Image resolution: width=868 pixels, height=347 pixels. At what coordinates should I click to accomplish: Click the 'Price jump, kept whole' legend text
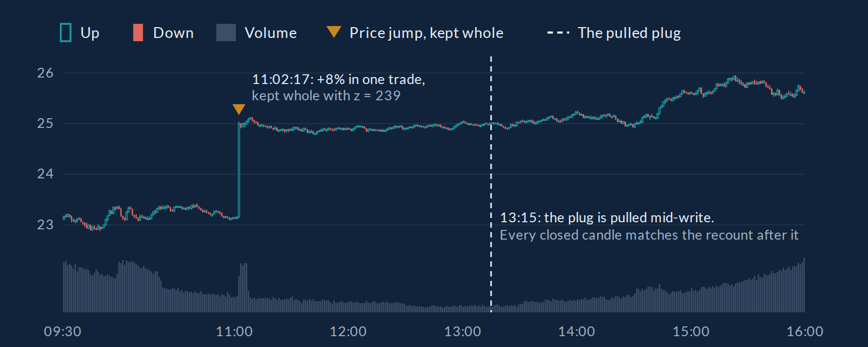click(x=426, y=33)
